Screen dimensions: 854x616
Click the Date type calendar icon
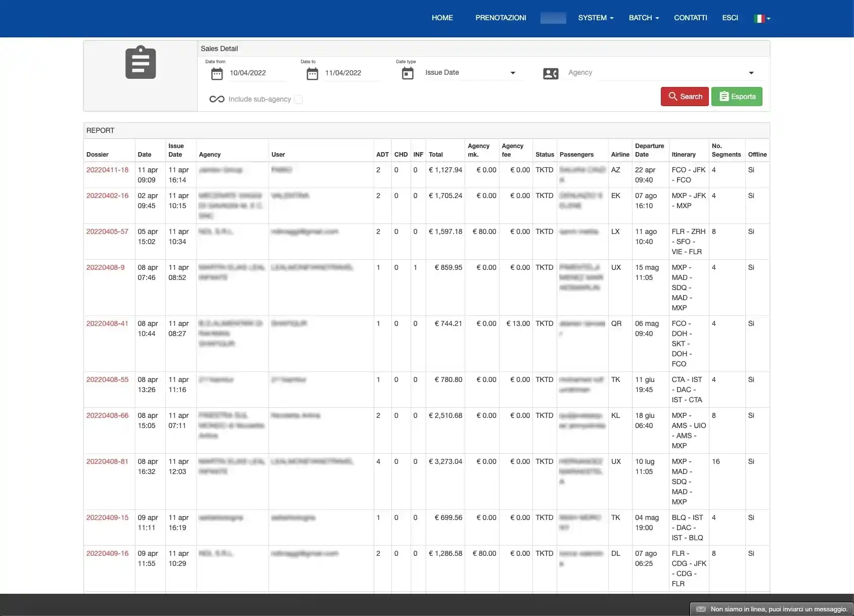pos(408,73)
